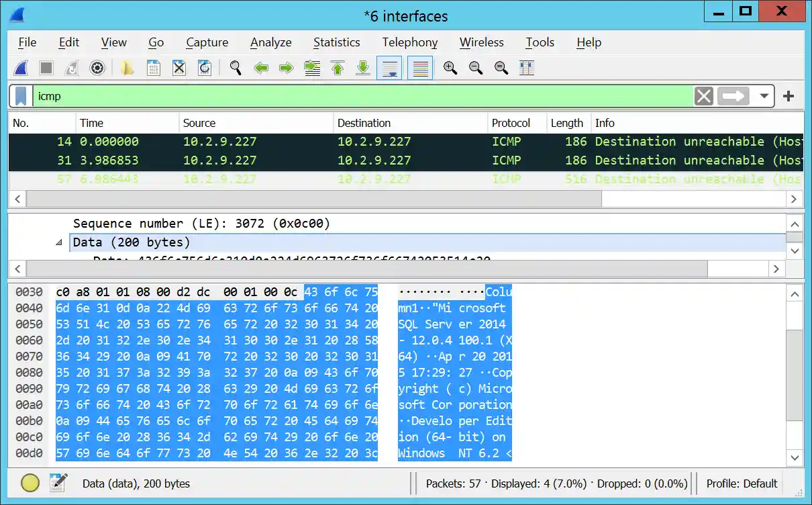This screenshot has width=812, height=505.
Task: Start a new capture with shark fin icon
Action: 21,68
